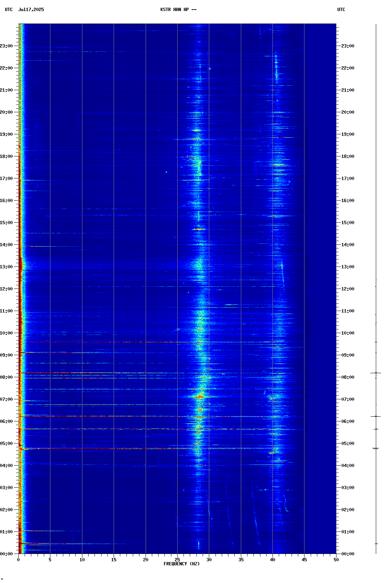Screen dimensions: 392x583
Task: Click the date label "Jul17,2025"
Action: [x=31, y=10]
